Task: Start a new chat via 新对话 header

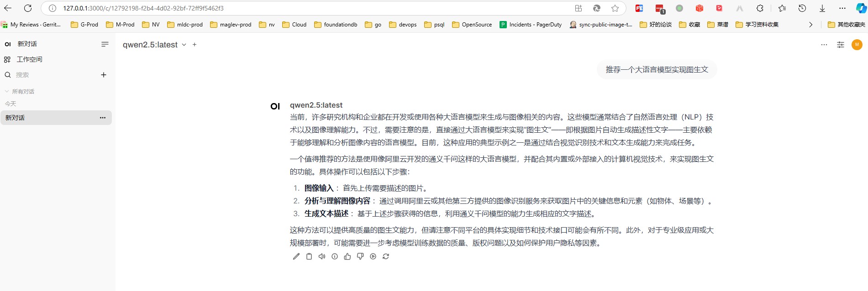Action: [x=27, y=44]
